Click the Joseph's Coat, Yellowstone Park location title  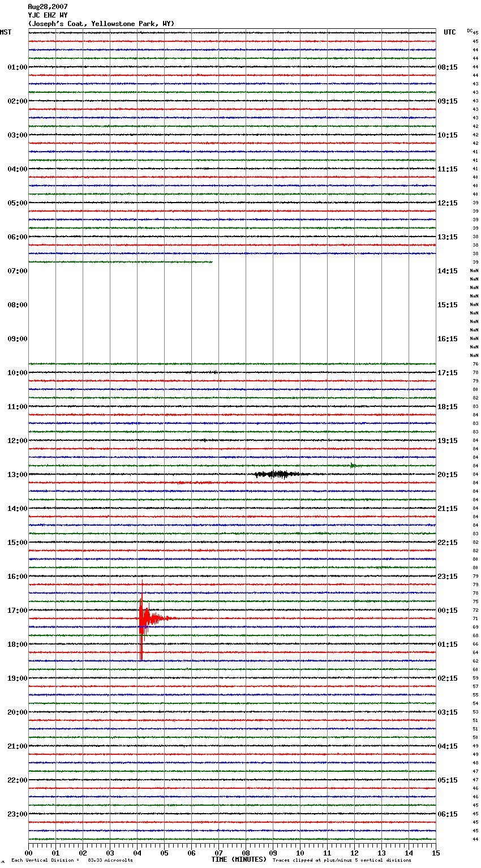click(101, 23)
